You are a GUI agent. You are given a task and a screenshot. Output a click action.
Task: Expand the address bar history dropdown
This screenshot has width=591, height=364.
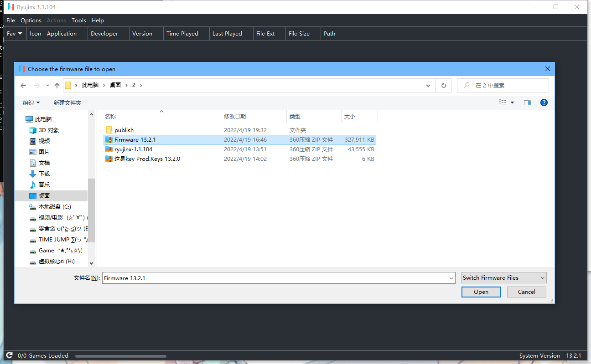click(x=428, y=86)
